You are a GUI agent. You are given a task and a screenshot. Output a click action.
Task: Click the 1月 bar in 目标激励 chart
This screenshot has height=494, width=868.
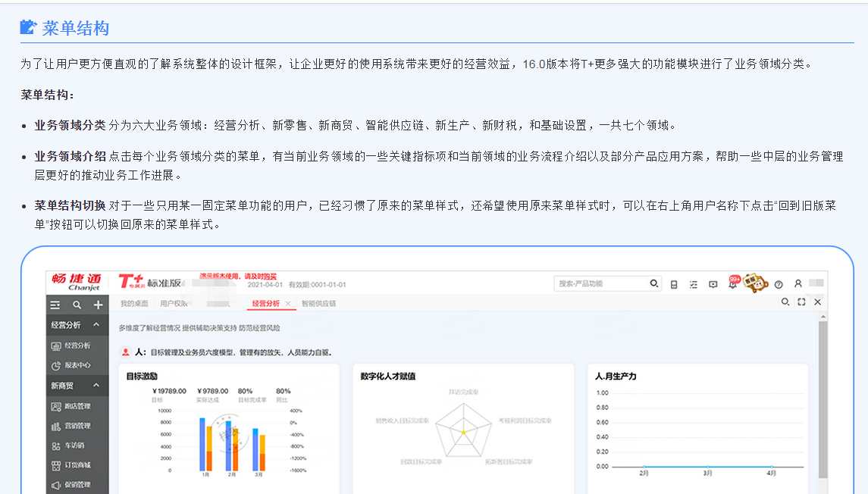click(205, 444)
